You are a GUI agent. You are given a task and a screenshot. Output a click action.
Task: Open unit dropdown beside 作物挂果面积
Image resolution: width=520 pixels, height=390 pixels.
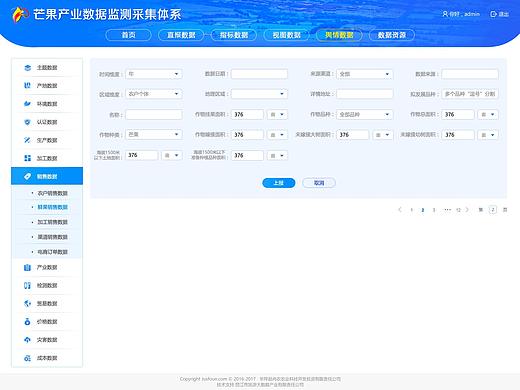[x=277, y=114]
